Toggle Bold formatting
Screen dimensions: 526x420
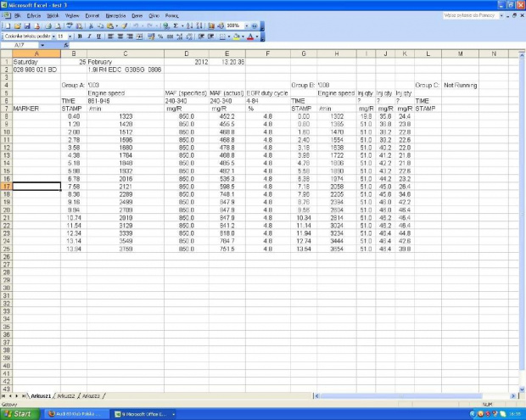[x=79, y=36]
